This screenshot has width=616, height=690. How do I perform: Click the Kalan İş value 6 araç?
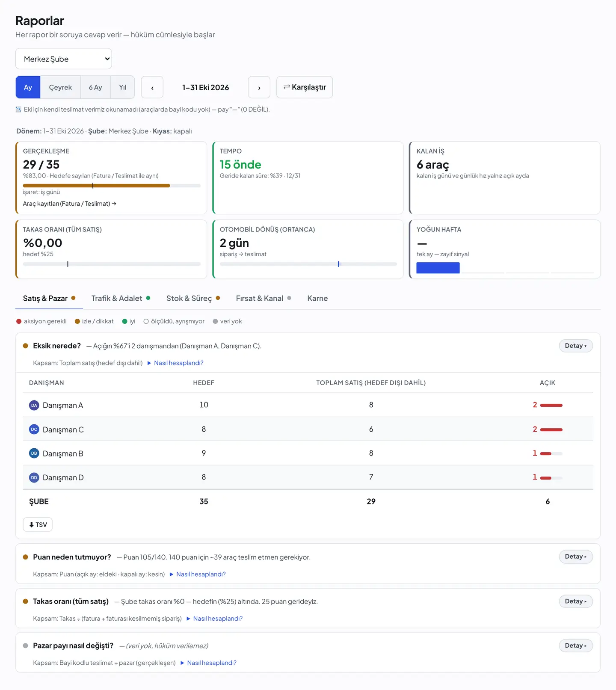pyautogui.click(x=433, y=165)
